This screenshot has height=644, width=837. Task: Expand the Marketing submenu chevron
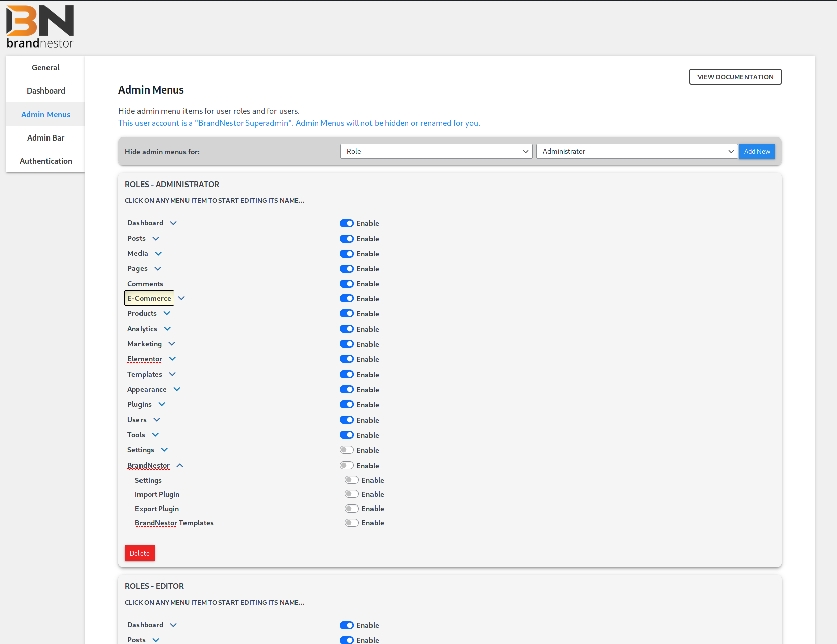coord(172,344)
